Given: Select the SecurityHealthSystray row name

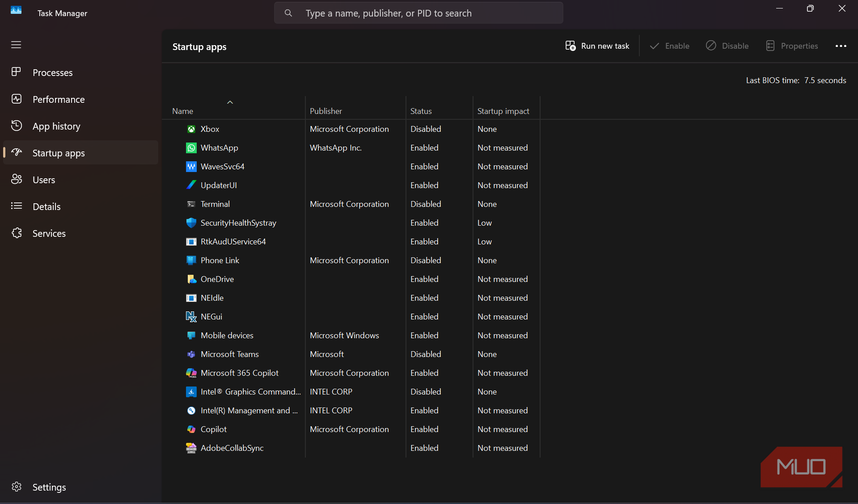Looking at the screenshot, I should coord(238,223).
